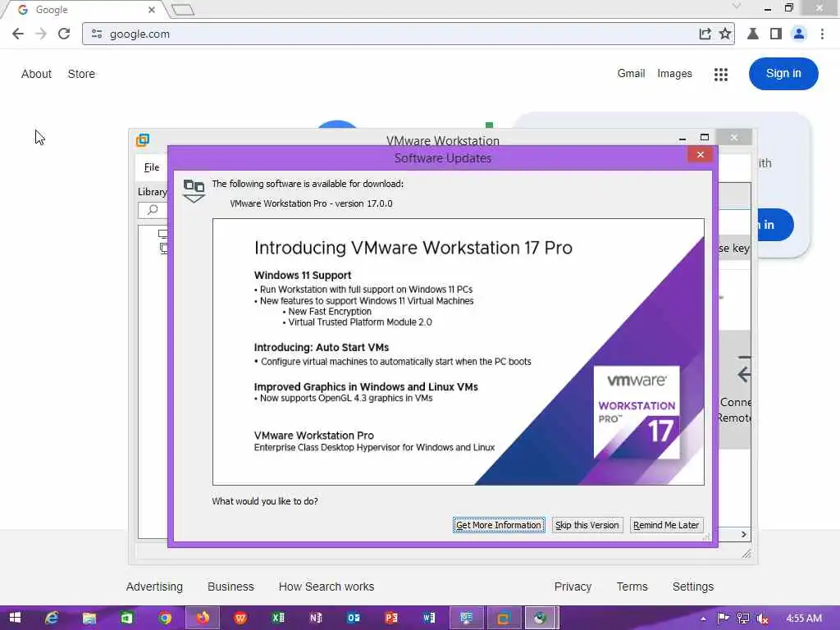Screen dimensions: 840x630
Task: Reload the Google page
Action: click(64, 34)
